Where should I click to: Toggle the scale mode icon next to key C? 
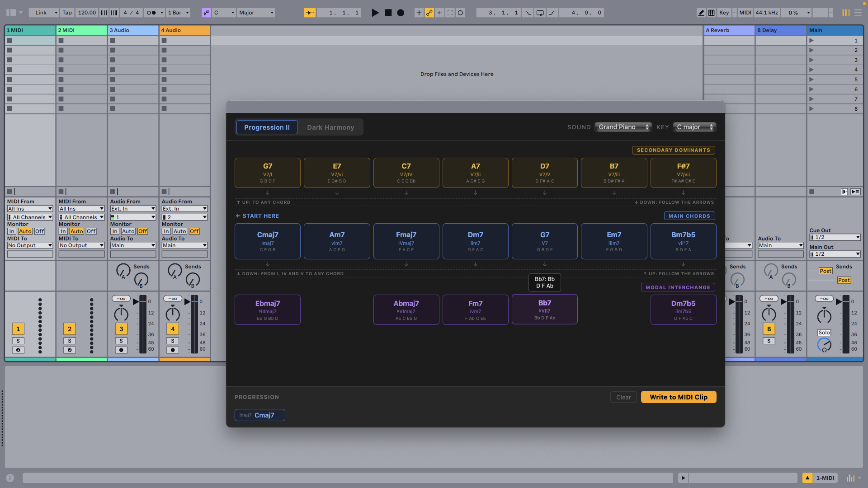pos(206,13)
